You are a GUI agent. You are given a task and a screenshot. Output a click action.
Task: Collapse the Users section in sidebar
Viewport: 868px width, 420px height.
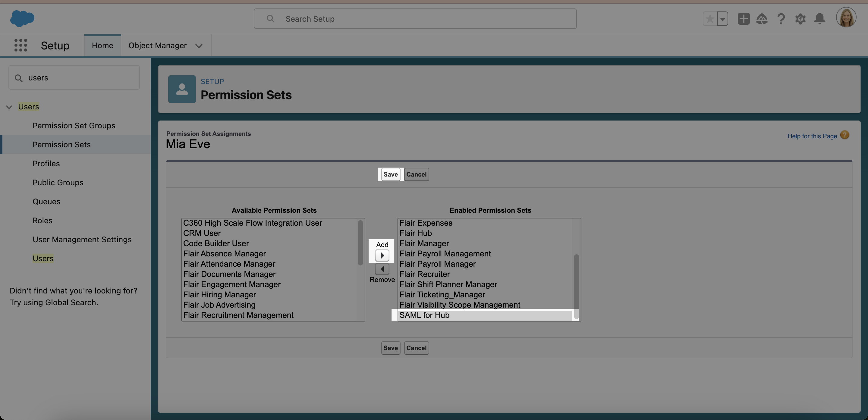[x=9, y=107]
